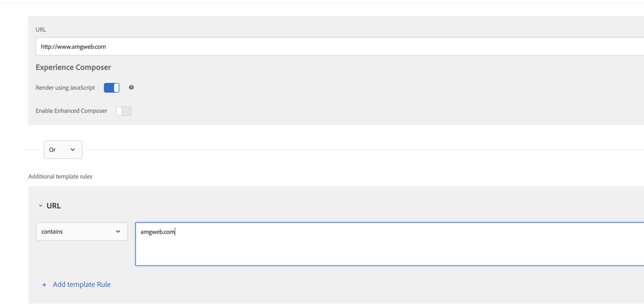
Task: Toggle Render using JavaScript switch off
Action: point(112,88)
